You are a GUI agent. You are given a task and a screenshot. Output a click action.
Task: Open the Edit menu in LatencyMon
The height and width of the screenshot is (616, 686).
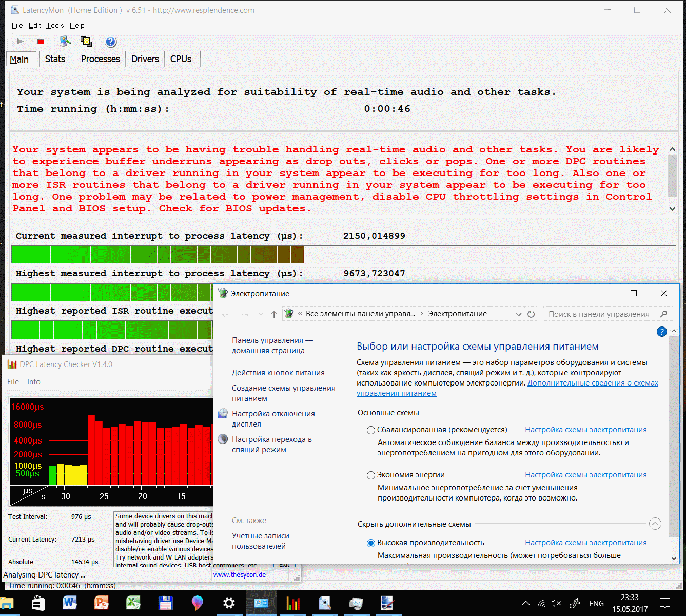tap(34, 25)
